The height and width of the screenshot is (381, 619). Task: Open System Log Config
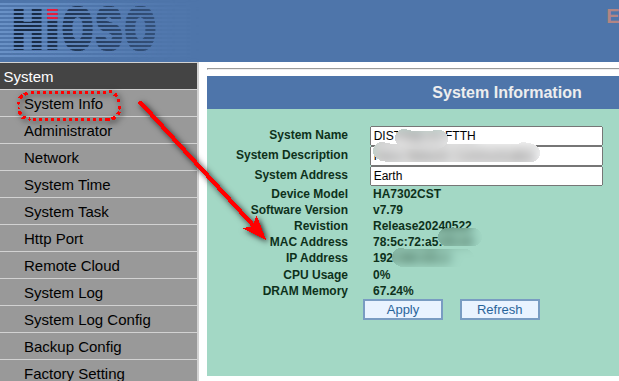(87, 320)
